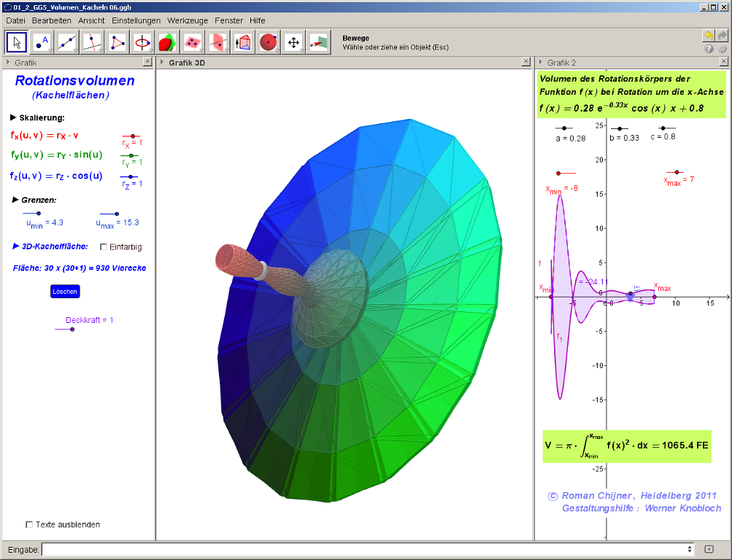Select the Move (Bewege) arrow tool
Image resolution: width=732 pixels, height=560 pixels.
pyautogui.click(x=18, y=42)
